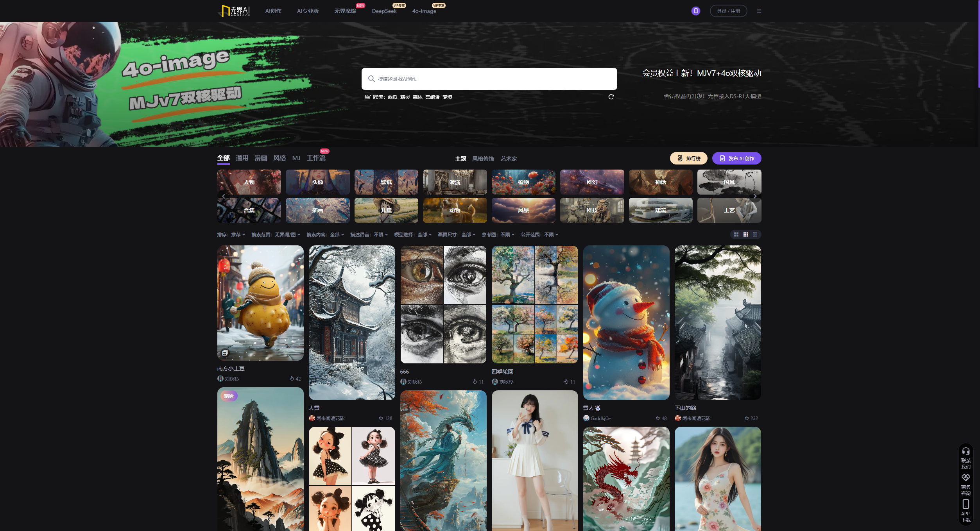Go to previous category carousel page

[224, 196]
